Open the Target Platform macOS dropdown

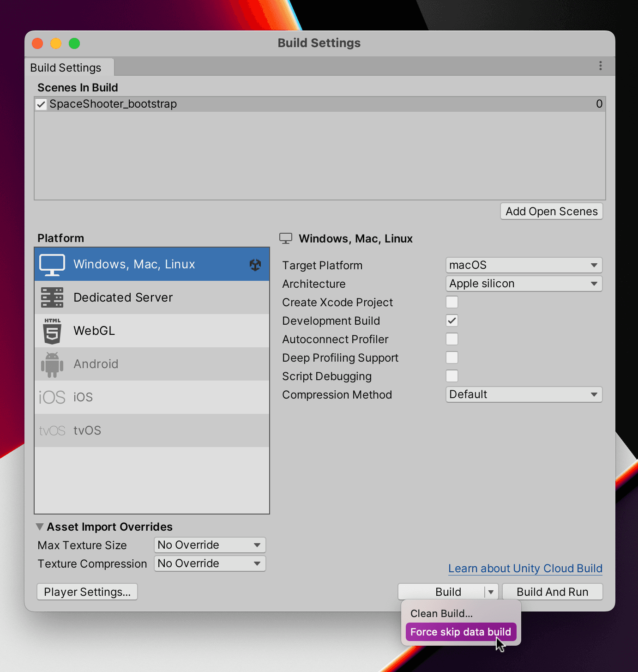tap(524, 265)
